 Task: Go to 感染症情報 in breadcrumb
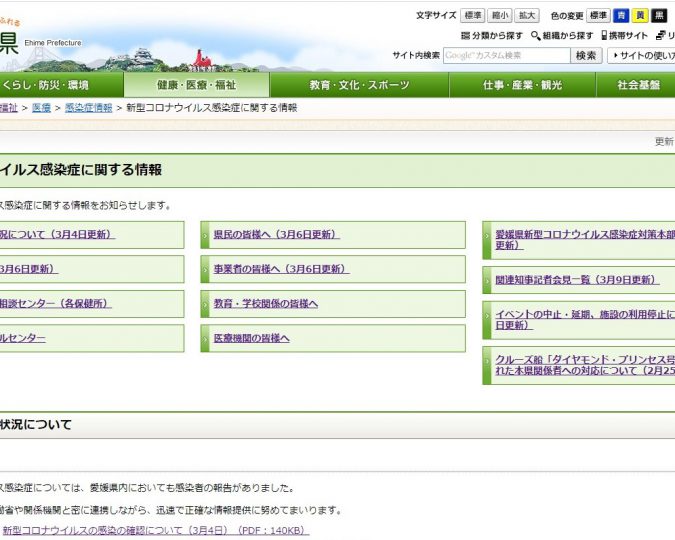tap(88, 107)
